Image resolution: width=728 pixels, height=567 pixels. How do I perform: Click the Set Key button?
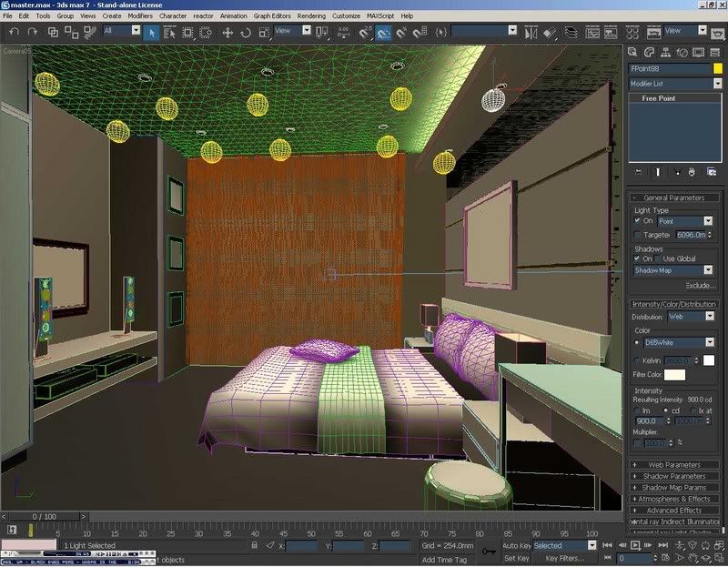(516, 558)
